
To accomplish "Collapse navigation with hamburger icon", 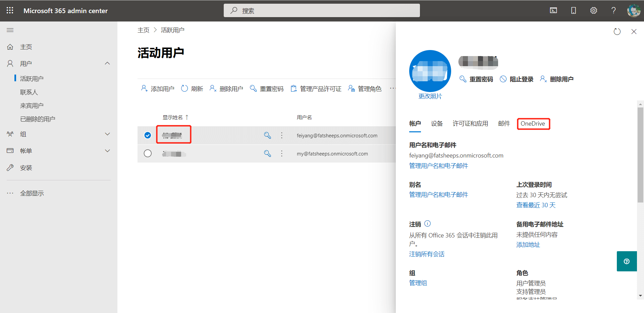I will coord(10,30).
